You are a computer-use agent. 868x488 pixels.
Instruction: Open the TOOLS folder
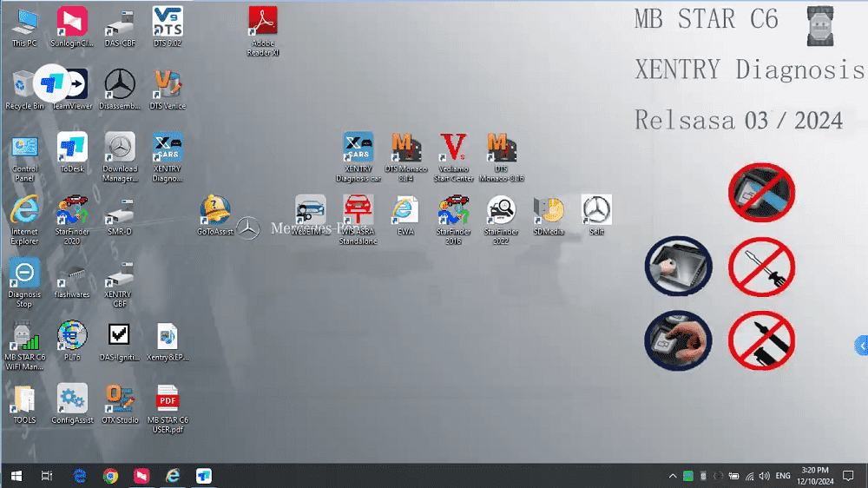click(24, 405)
